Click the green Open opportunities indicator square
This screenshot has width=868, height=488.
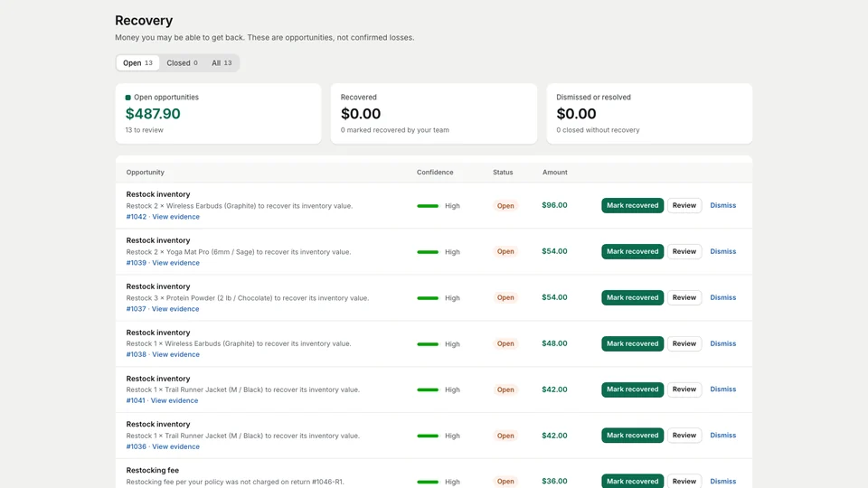click(x=127, y=98)
